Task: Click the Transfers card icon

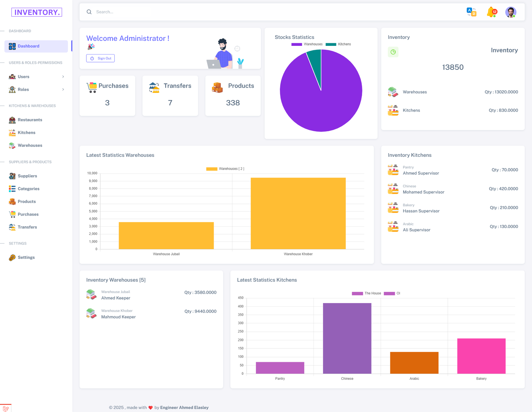Action: [x=154, y=87]
